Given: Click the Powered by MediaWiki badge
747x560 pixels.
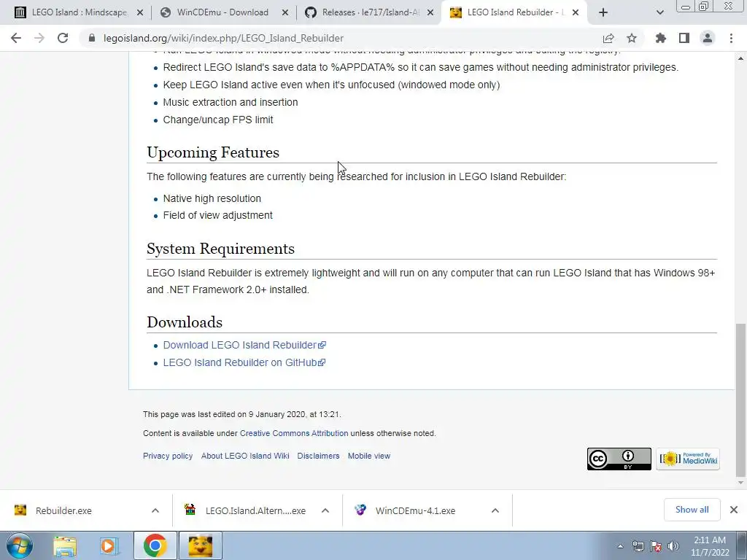Looking at the screenshot, I should [687, 459].
